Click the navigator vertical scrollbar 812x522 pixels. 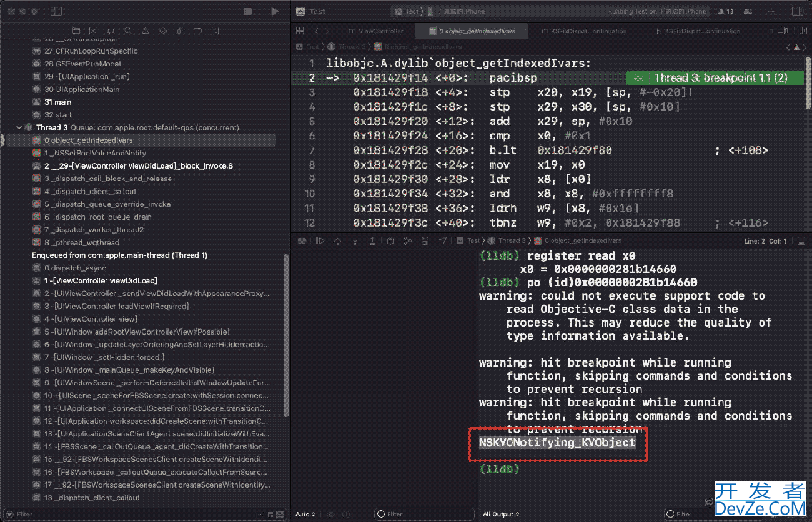pyautogui.click(x=287, y=334)
